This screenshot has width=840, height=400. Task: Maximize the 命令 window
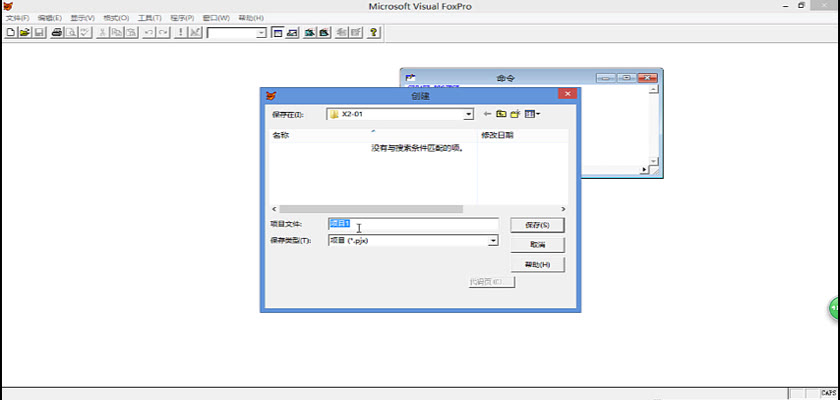coord(626,78)
